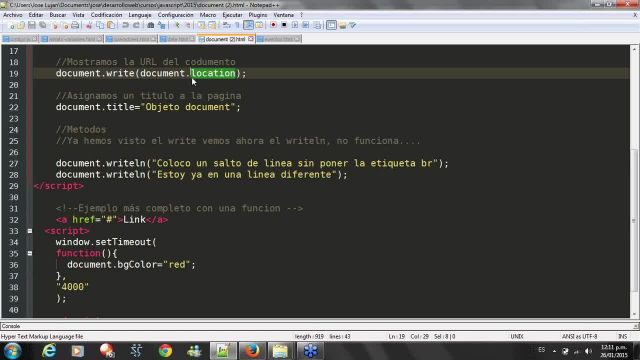Click the Zoom In toolbar icon

(177, 25)
